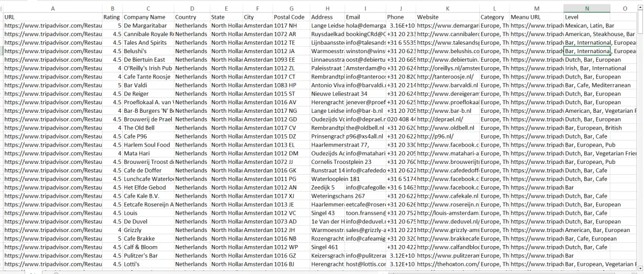The height and width of the screenshot is (274, 644).
Task: Select the 'The Old Bell' cell
Action: (148, 128)
